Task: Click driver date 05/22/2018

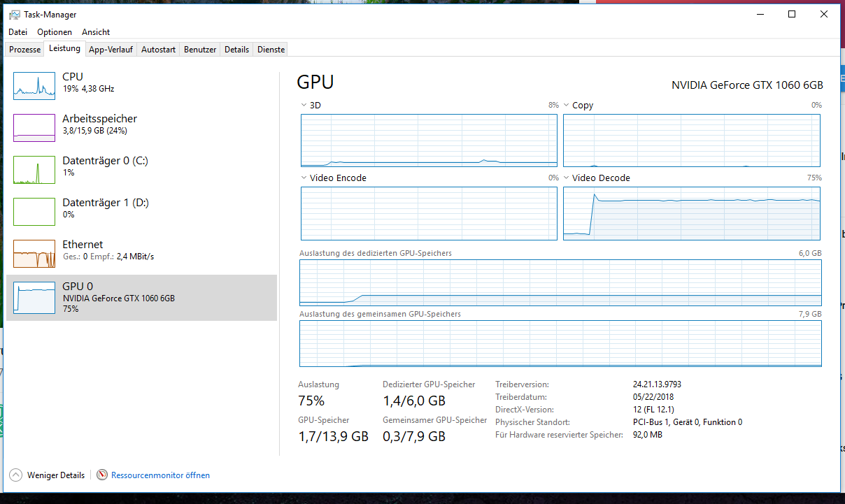Action: [x=653, y=397]
